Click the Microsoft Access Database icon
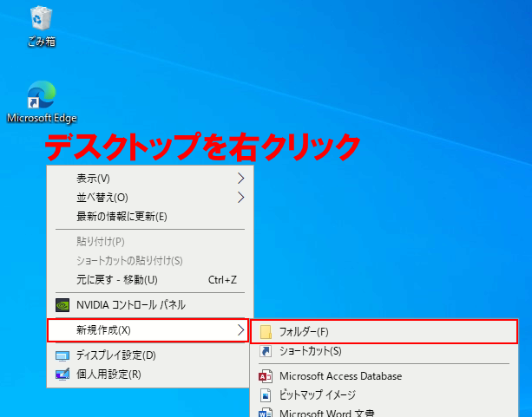Screen dimensions: 532x417 tap(266, 376)
